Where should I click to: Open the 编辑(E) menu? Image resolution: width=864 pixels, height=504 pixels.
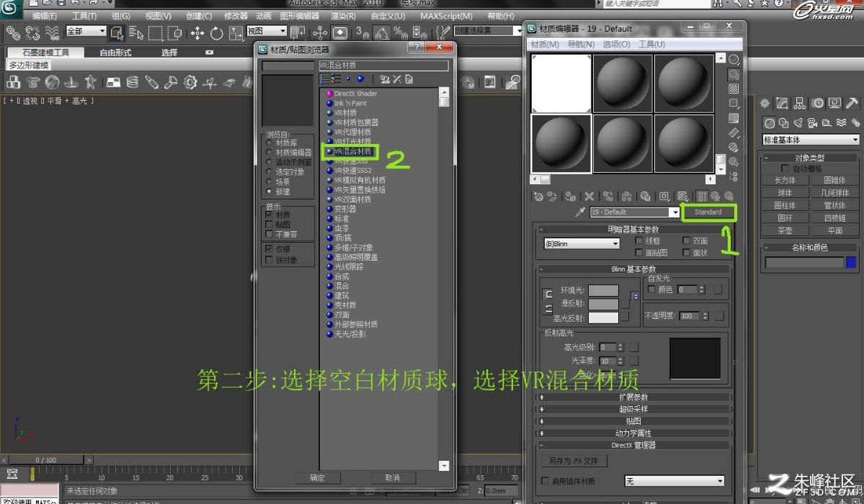point(45,16)
